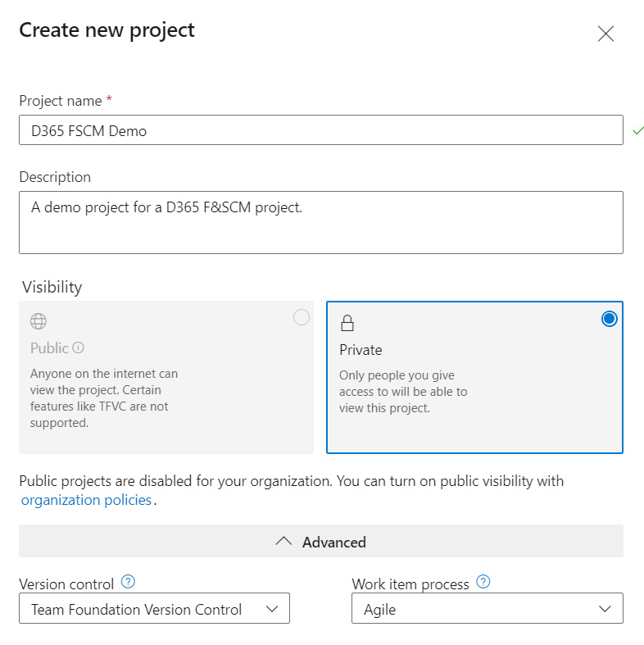Click the Version control dropdown arrow

[272, 609]
